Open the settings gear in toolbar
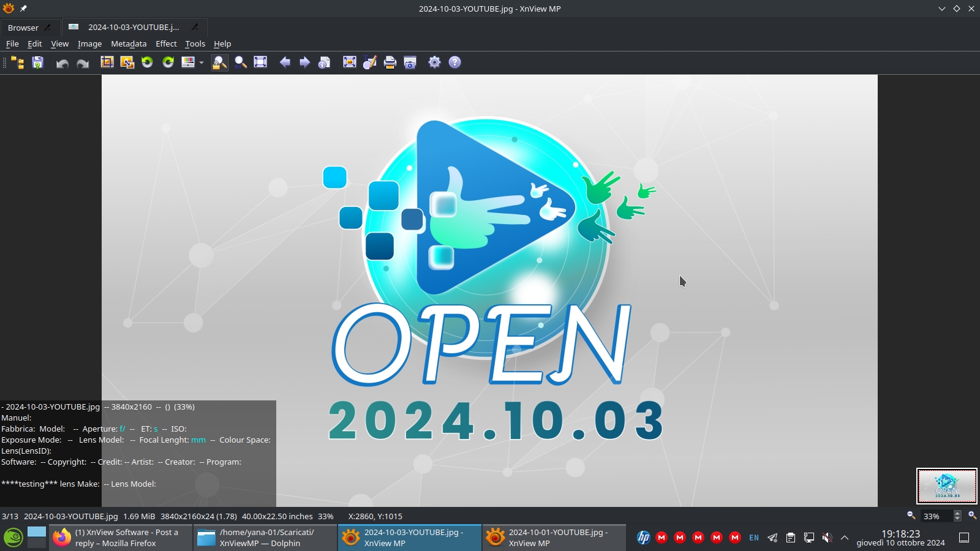 click(434, 62)
